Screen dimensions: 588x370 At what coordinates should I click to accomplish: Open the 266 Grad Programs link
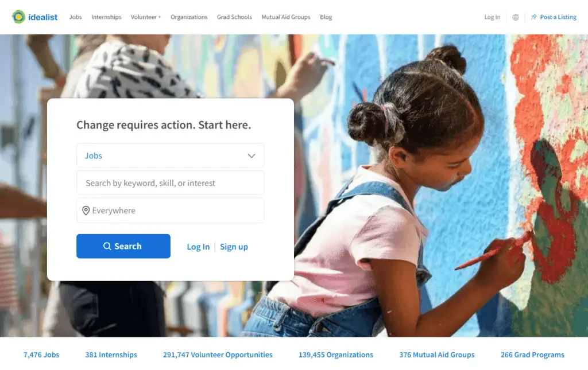(x=532, y=355)
